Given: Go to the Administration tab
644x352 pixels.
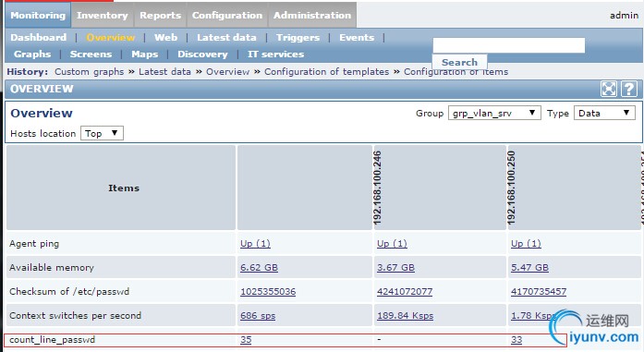Looking at the screenshot, I should coord(312,15).
